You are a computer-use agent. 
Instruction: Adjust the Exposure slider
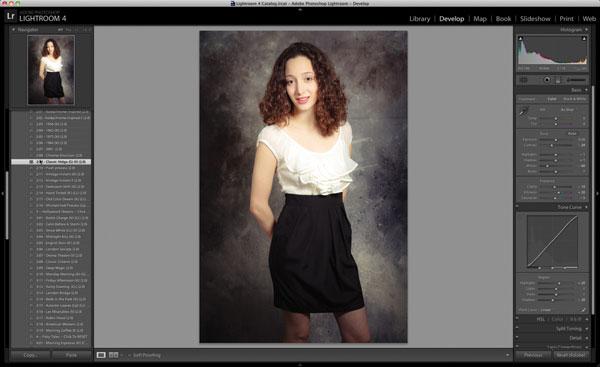tap(556, 140)
